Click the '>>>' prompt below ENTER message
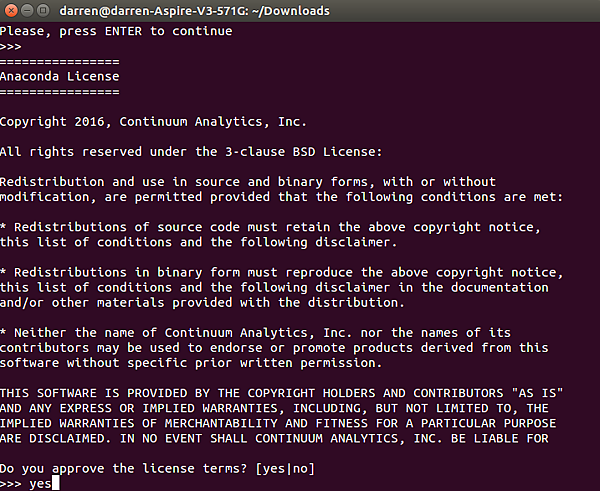Screen dimensions: 600x491 11,47
